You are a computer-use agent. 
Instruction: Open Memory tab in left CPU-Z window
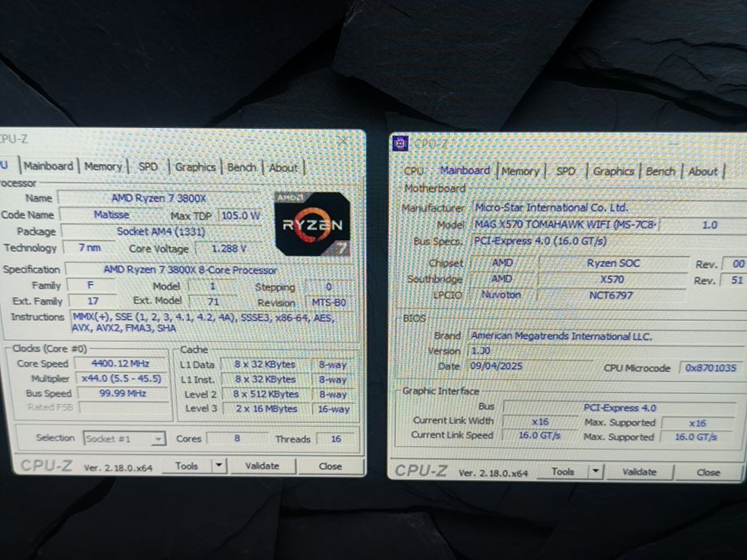(x=103, y=166)
